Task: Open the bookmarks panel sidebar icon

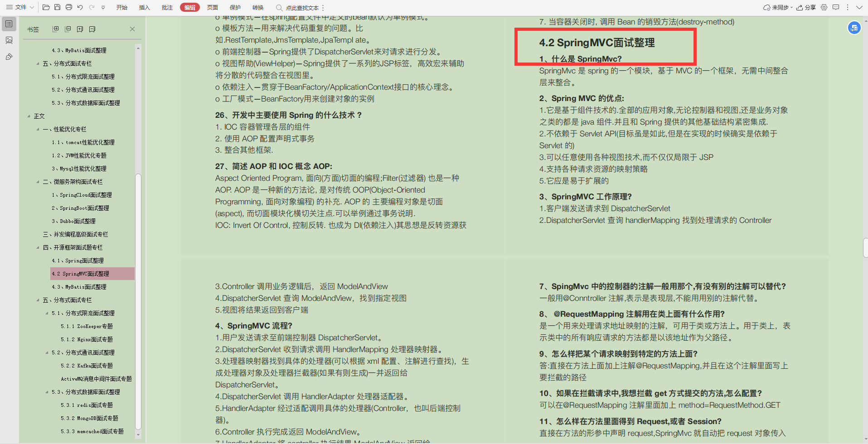Action: (x=9, y=24)
